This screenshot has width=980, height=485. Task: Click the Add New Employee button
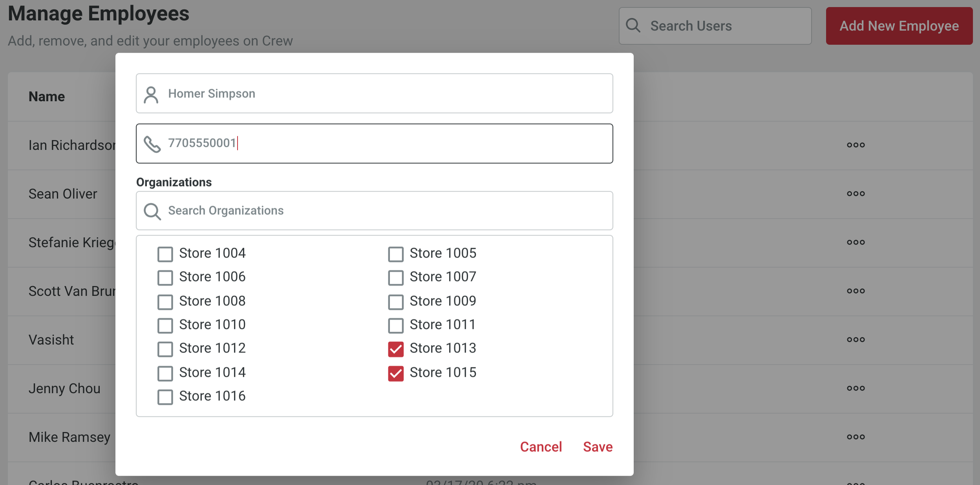point(899,26)
